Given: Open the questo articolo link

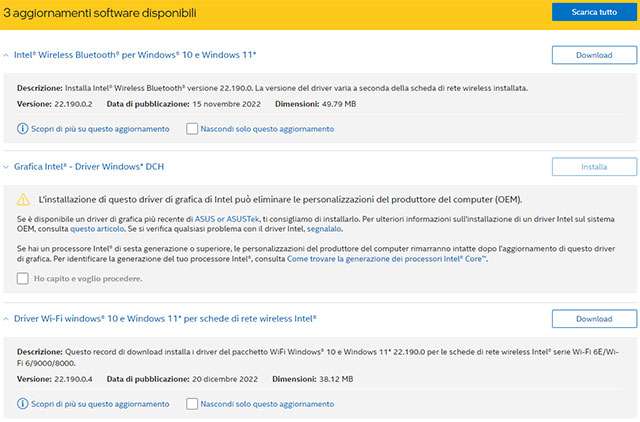Looking at the screenshot, I should pyautogui.click(x=97, y=229).
